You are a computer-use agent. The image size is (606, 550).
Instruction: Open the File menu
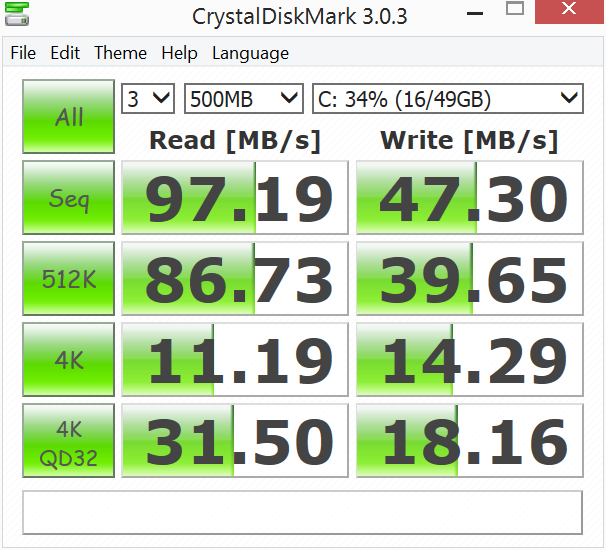point(23,53)
